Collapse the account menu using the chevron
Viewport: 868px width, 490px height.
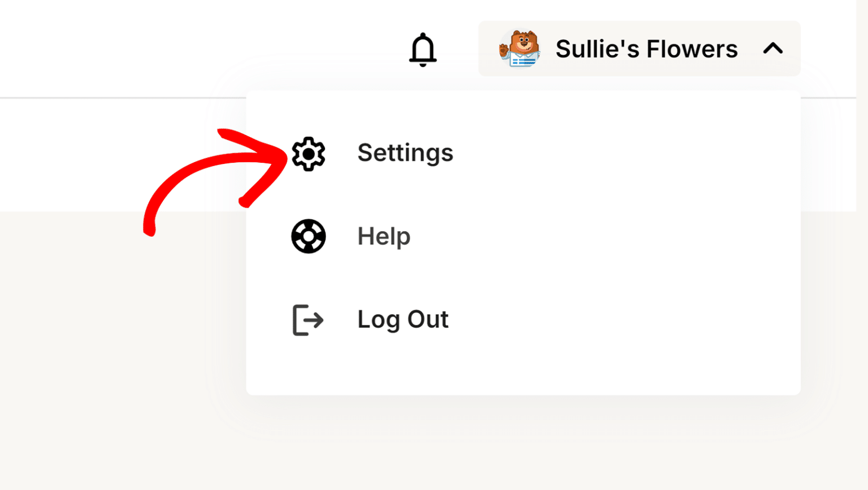(x=773, y=49)
